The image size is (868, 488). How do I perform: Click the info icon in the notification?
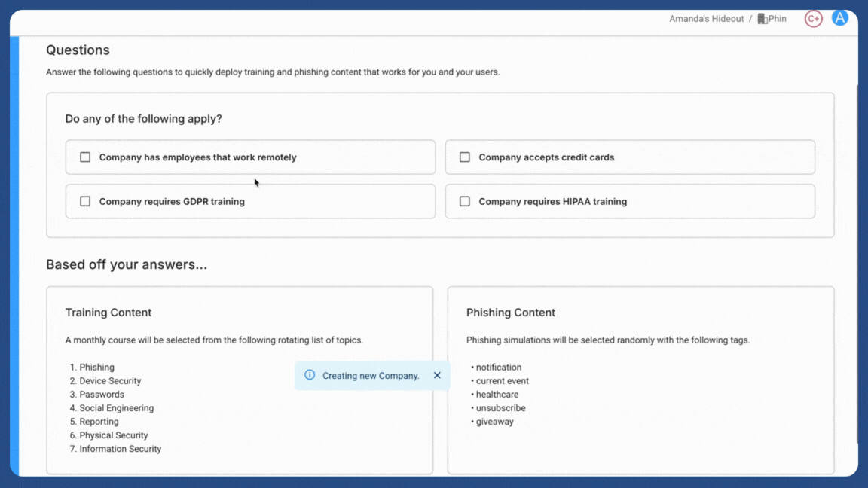click(x=310, y=375)
